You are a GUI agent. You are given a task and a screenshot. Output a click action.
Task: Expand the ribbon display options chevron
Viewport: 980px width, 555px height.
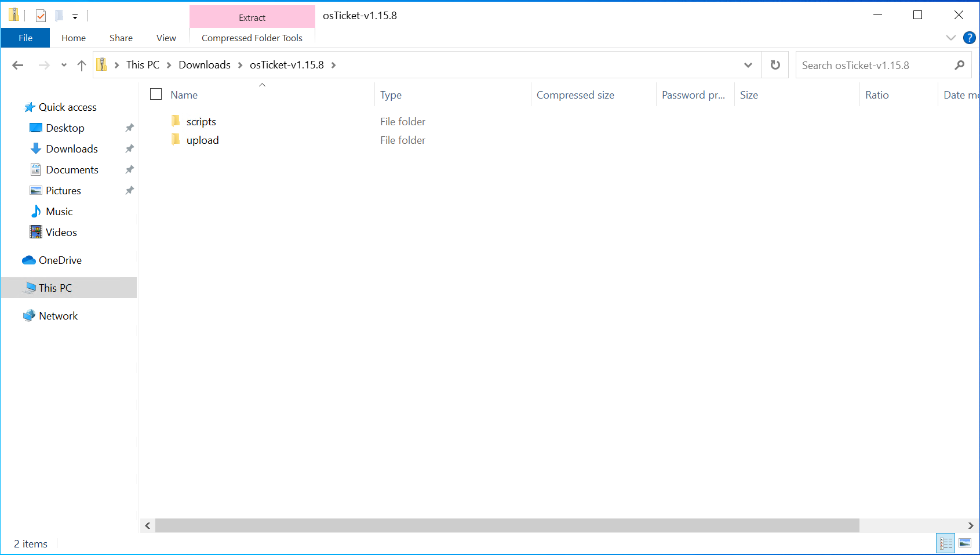950,37
